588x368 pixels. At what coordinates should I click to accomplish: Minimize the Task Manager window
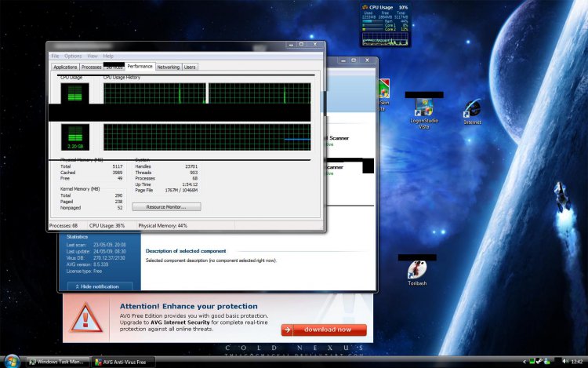[x=291, y=44]
